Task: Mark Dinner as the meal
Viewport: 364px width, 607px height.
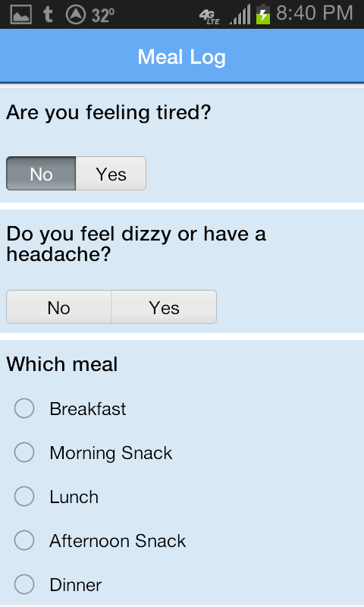Action: 58,584
